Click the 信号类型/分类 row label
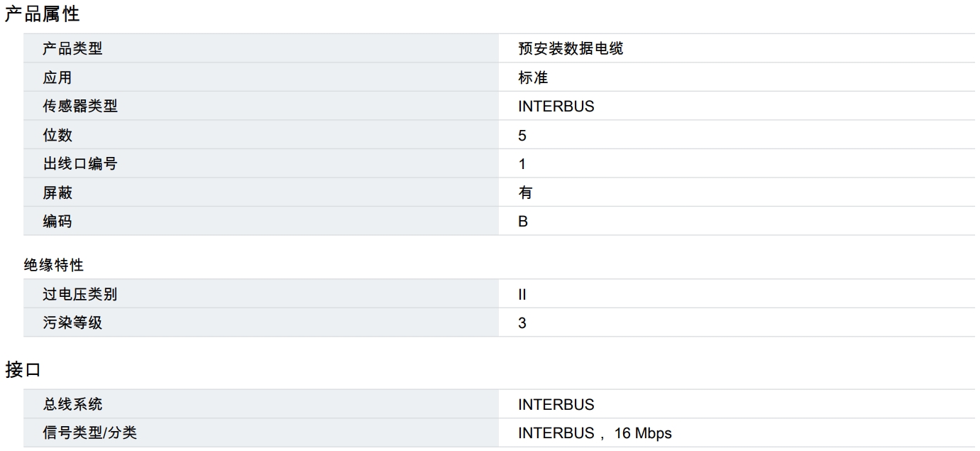The height and width of the screenshot is (451, 980). [89, 433]
